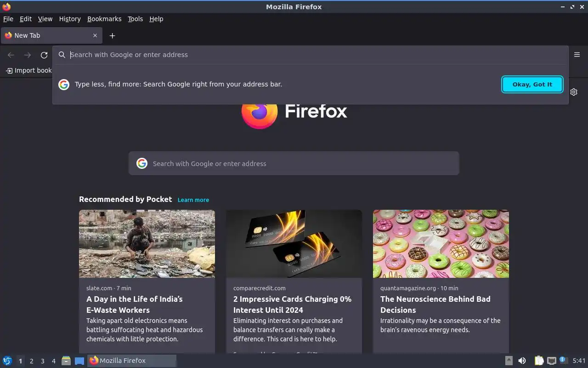Open the Tools menu
The height and width of the screenshot is (368, 588).
[135, 19]
